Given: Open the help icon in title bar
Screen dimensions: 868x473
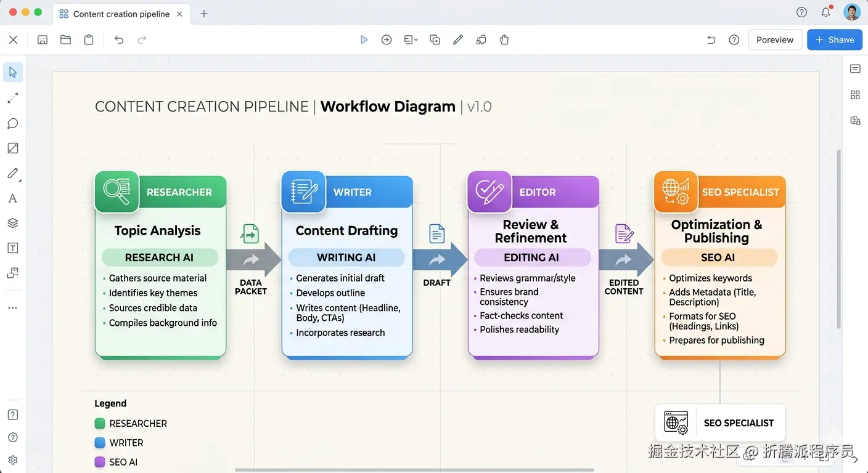Looking at the screenshot, I should 801,12.
